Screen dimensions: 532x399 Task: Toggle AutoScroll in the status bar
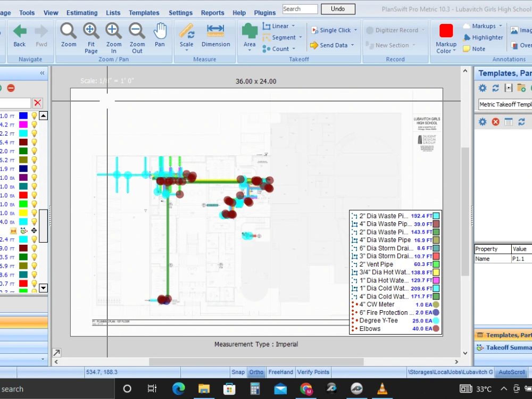click(x=511, y=372)
